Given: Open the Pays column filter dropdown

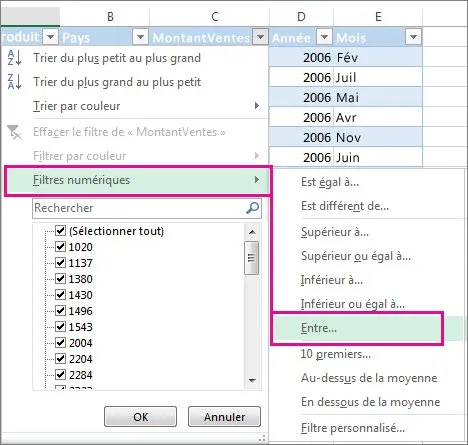Looking at the screenshot, I should pyautogui.click(x=140, y=37).
